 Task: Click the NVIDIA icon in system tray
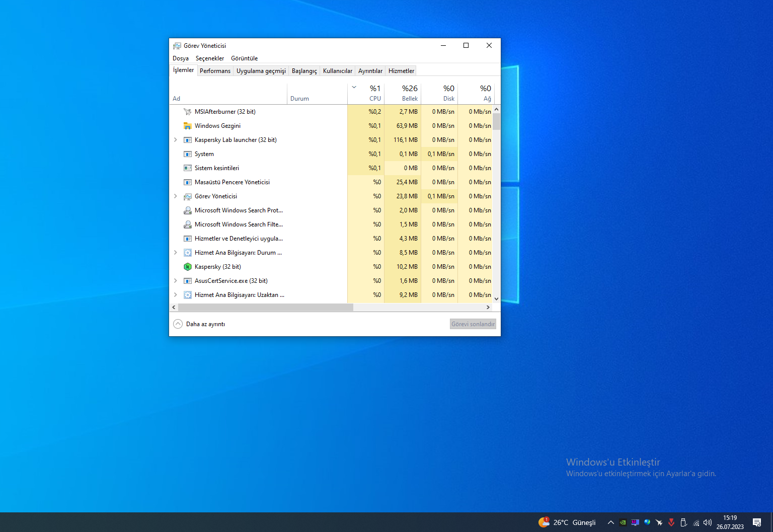point(623,522)
